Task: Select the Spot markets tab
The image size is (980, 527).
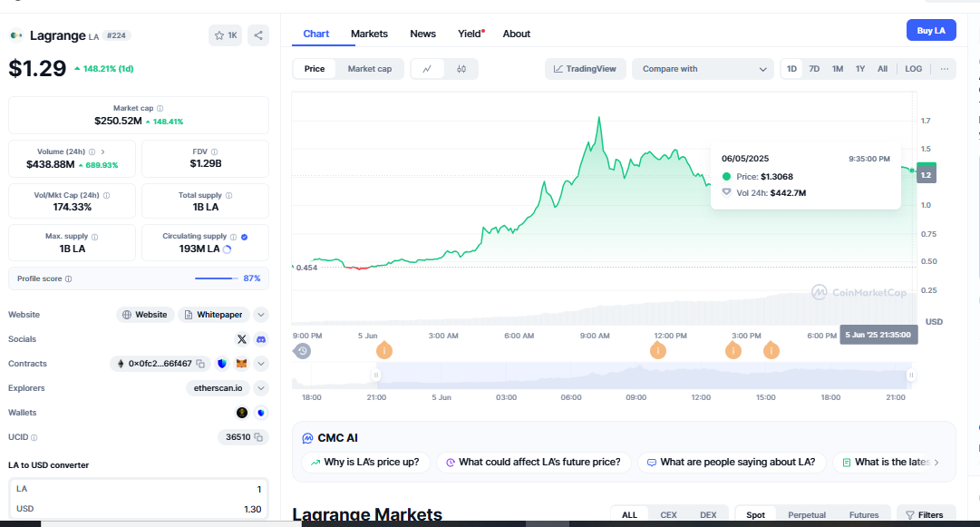Action: (x=755, y=515)
